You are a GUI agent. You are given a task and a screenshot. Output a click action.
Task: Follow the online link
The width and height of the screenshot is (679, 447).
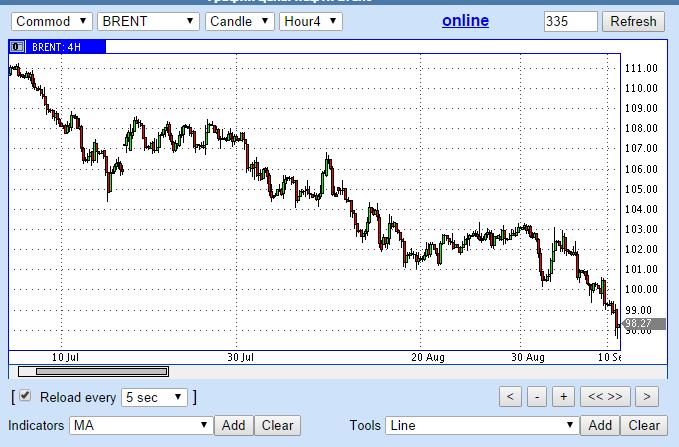pyautogui.click(x=466, y=20)
